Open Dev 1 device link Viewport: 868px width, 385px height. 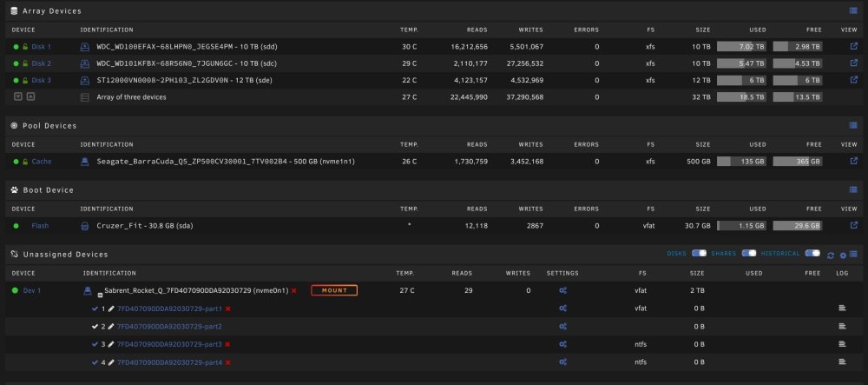coord(32,290)
